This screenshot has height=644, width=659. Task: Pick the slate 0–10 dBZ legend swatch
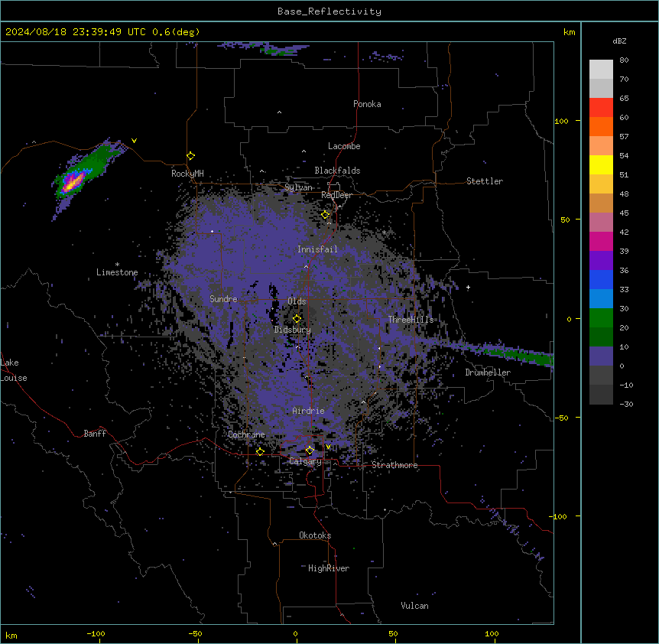point(601,356)
